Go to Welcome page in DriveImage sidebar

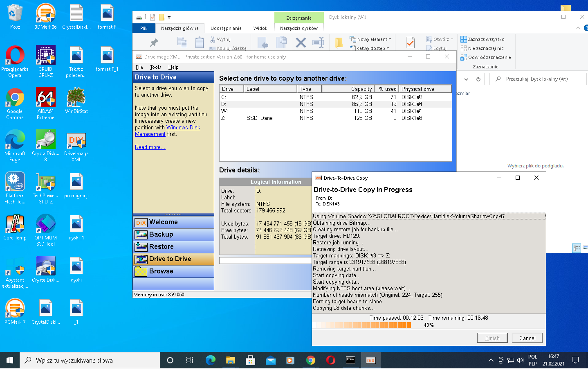(x=173, y=222)
